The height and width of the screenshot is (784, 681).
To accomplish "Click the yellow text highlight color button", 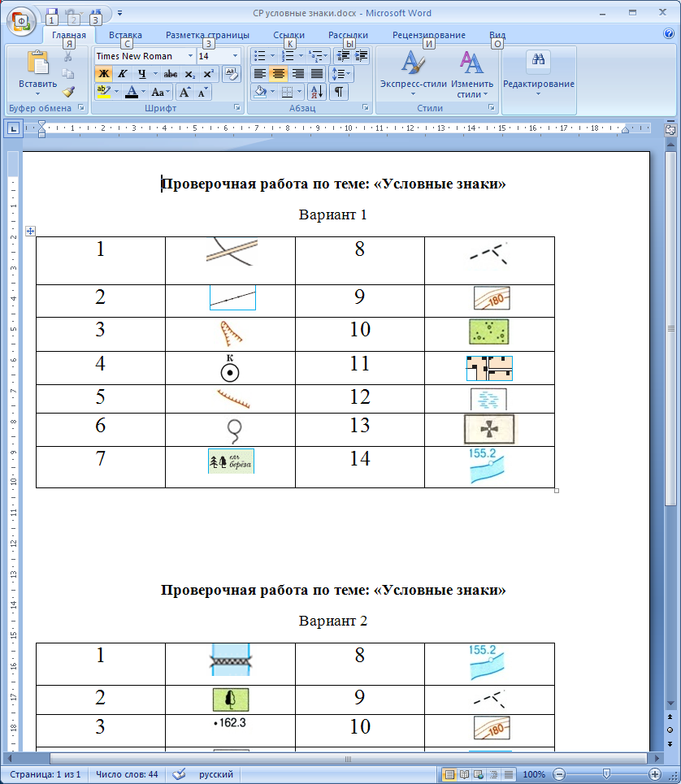I will 103,92.
